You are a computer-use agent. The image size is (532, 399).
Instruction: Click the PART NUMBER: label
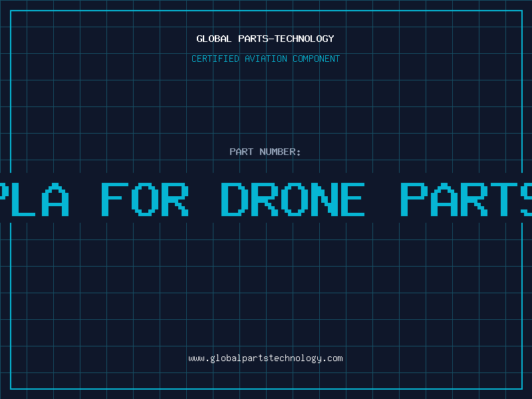click(265, 152)
